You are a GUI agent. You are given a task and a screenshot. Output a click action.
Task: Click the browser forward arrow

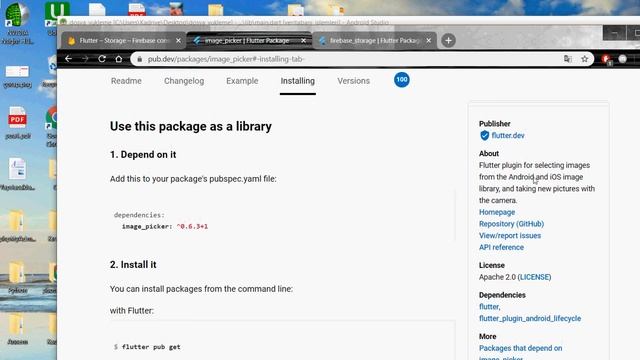coord(85,59)
